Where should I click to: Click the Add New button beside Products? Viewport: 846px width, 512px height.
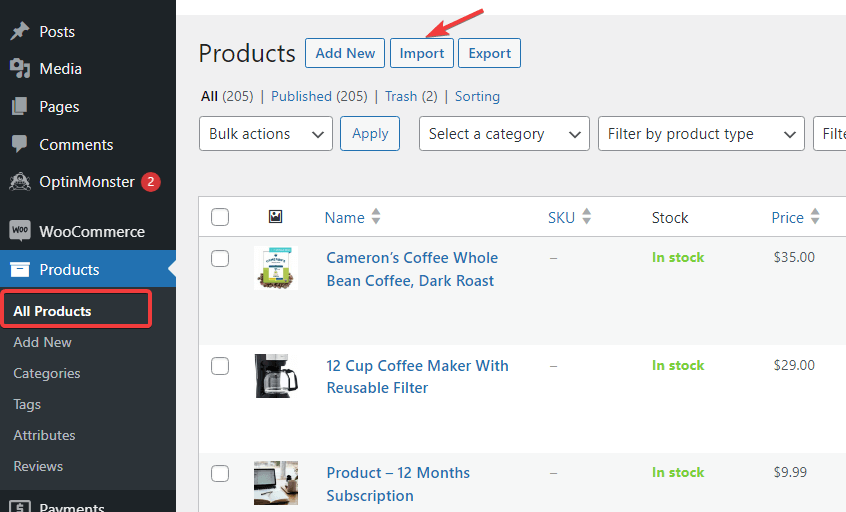[x=345, y=53]
